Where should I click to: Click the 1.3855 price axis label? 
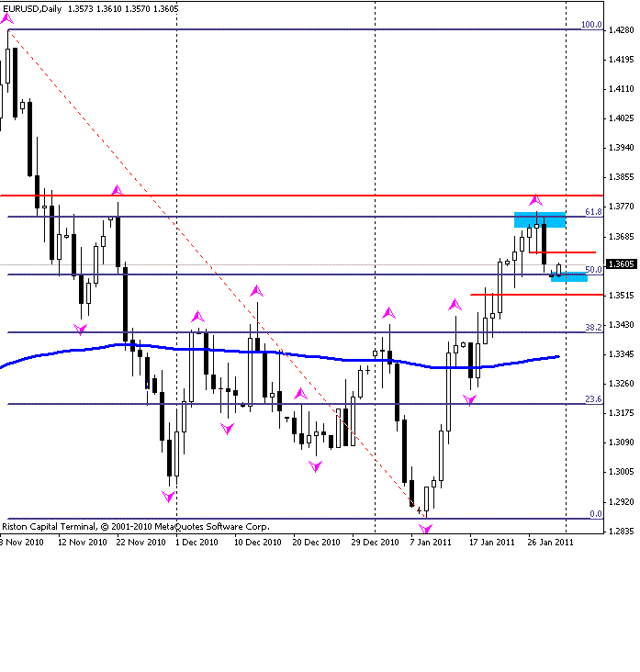621,177
